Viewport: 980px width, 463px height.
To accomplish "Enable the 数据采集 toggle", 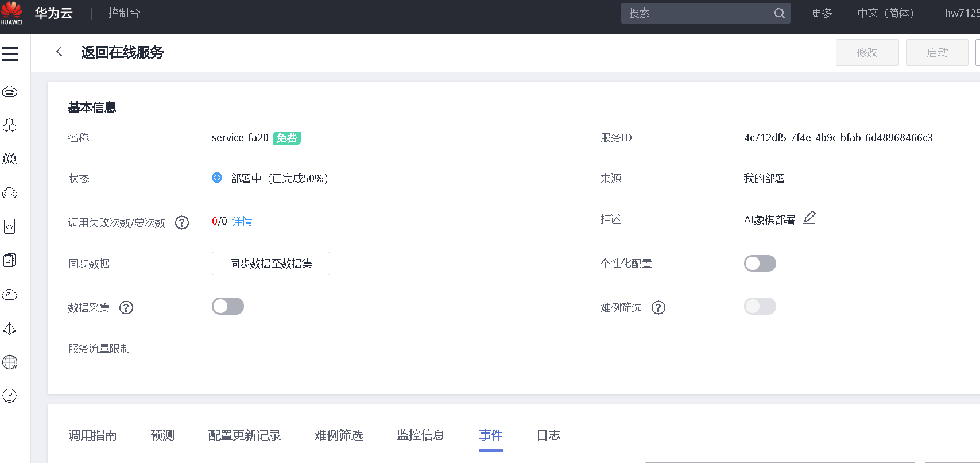I will point(228,306).
